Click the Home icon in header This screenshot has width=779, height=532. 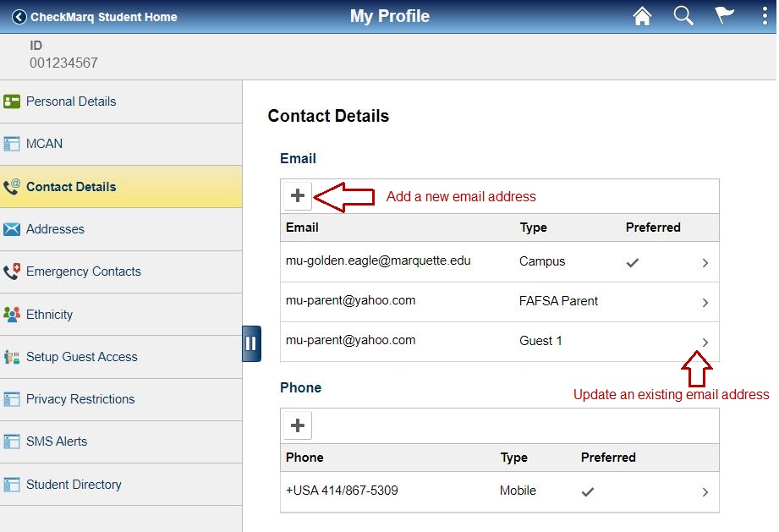[642, 16]
